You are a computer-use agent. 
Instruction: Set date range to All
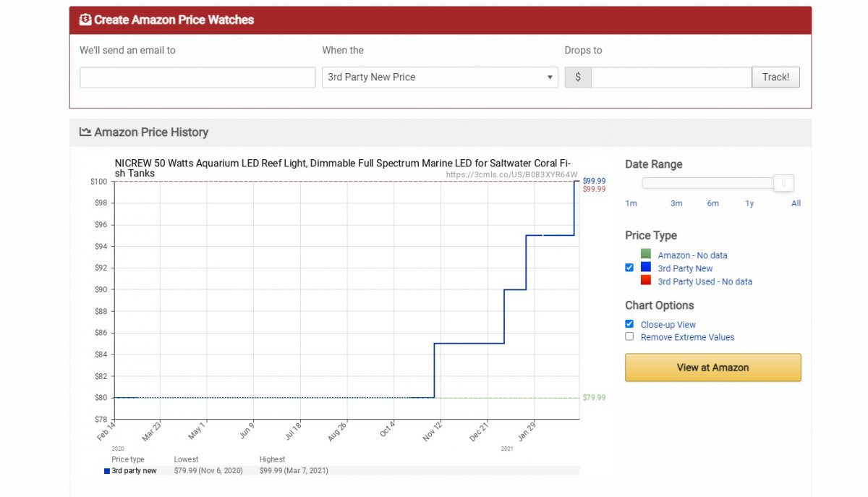796,203
